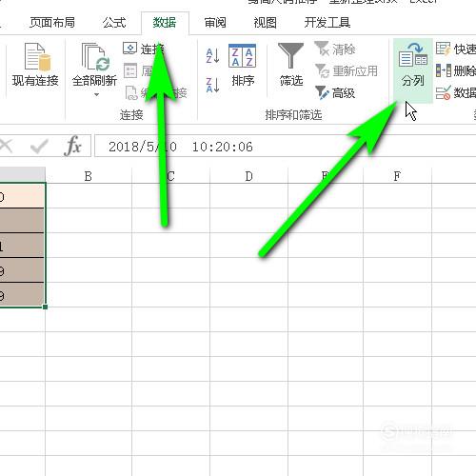Open the 开发工具 tab

pyautogui.click(x=327, y=23)
